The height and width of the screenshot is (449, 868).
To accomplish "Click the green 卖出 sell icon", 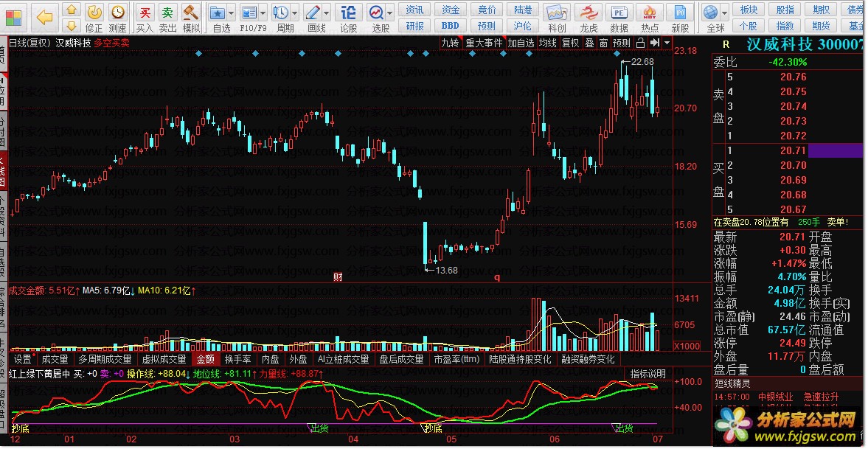I will pyautogui.click(x=167, y=13).
